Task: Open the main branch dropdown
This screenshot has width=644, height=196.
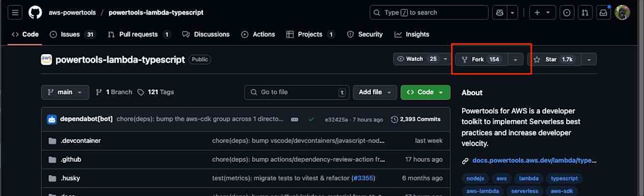Action: (65, 92)
